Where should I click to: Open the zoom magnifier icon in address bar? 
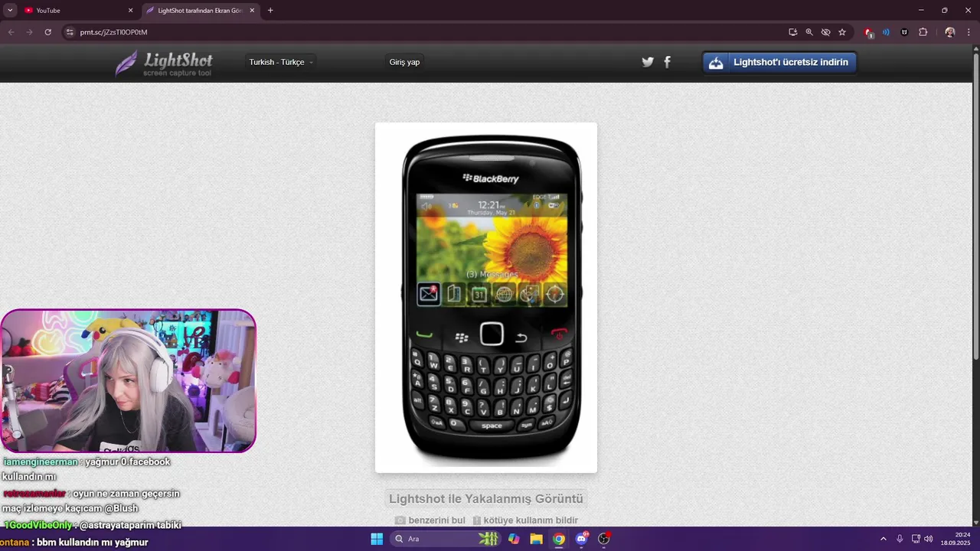(809, 32)
